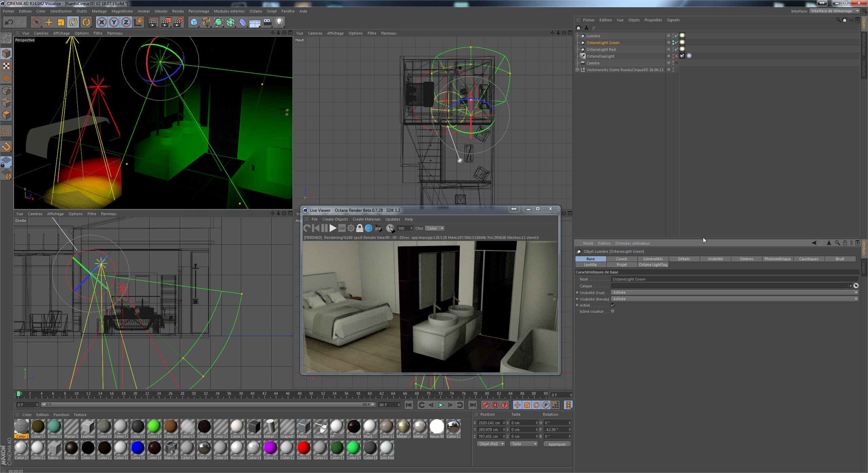Click the Appliquer button
Screen dimensions: 868x473
(557, 444)
